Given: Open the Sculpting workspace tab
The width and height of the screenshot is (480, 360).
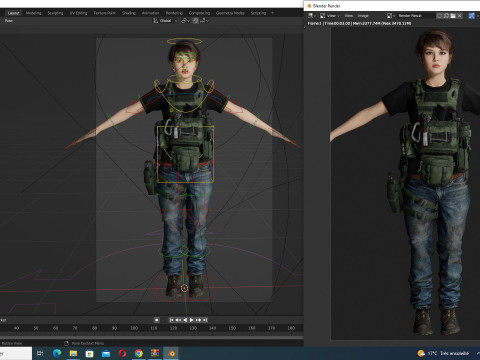Looking at the screenshot, I should [55, 13].
